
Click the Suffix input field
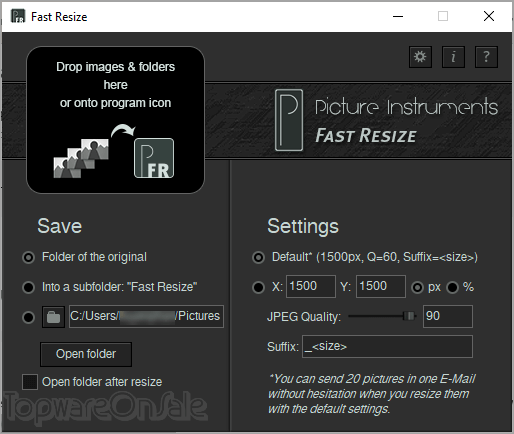387,347
